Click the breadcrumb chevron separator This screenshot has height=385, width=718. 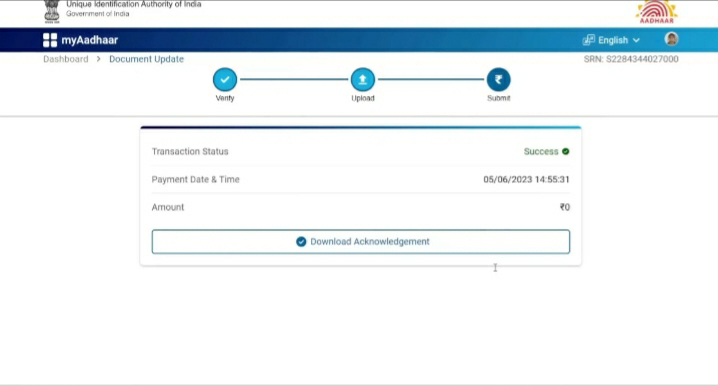(98, 59)
